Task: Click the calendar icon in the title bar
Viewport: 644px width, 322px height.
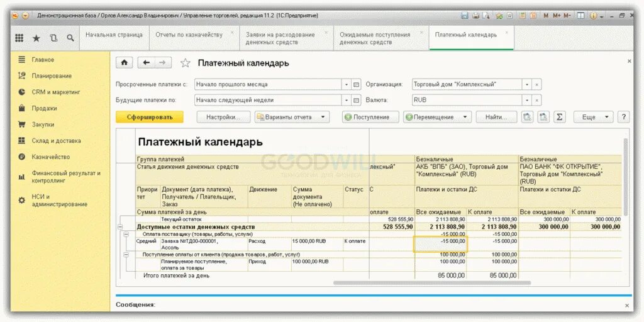Action: tap(533, 16)
